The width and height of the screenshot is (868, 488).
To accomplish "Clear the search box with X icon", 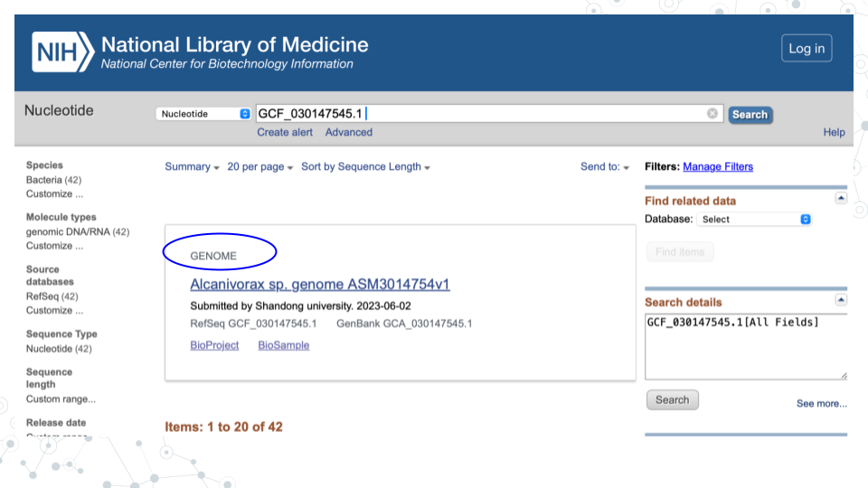I will (x=712, y=114).
